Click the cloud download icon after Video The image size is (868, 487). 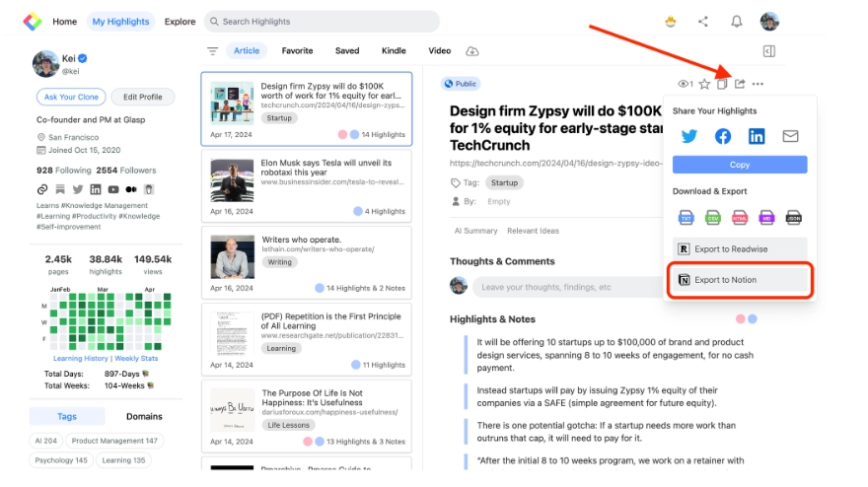tap(472, 51)
